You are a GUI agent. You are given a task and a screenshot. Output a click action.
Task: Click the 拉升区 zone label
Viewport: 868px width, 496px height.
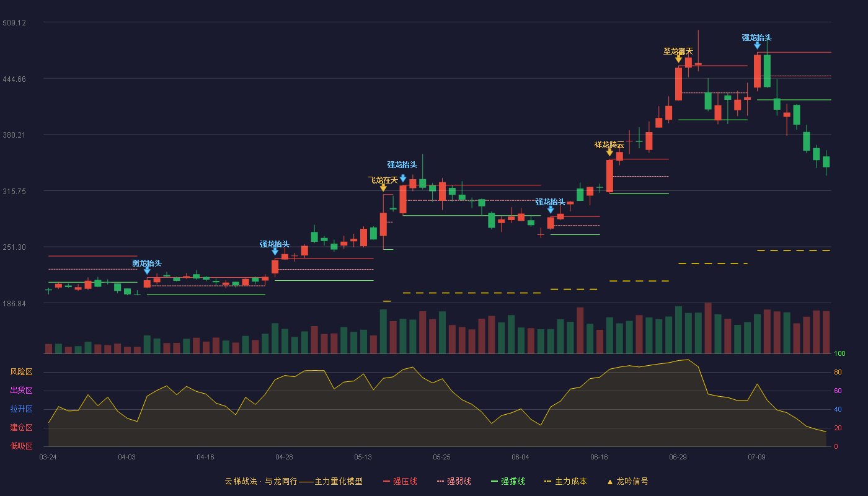[x=22, y=409]
